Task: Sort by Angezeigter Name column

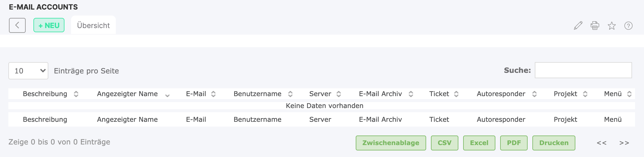Action: [167, 95]
